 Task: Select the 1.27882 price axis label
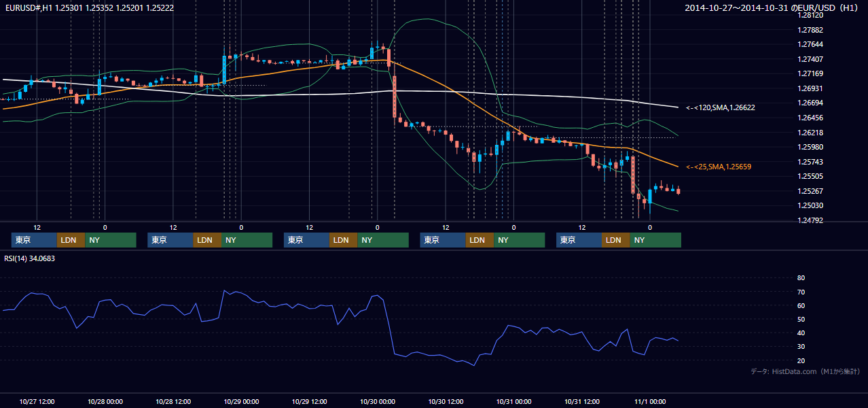click(x=810, y=30)
